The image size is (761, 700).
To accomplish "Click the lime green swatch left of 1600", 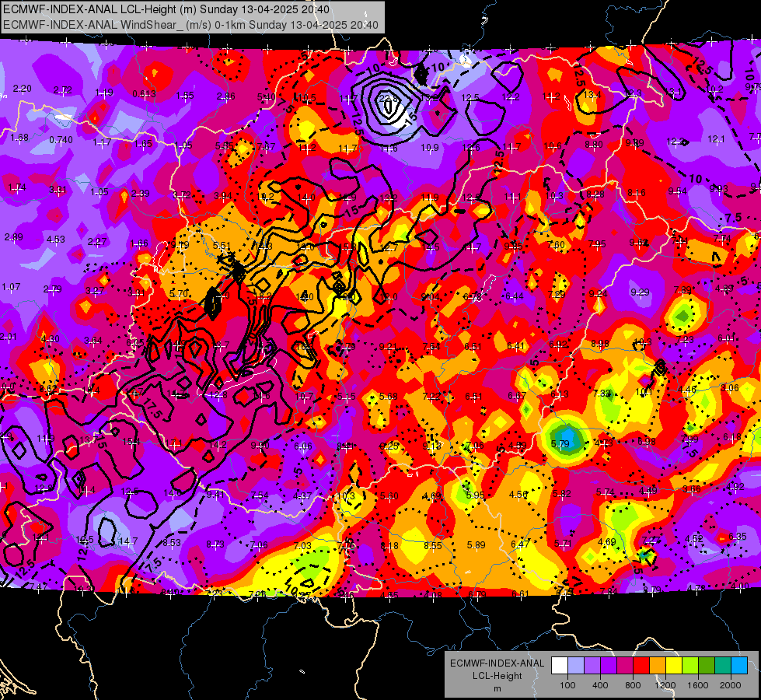I will tap(690, 666).
